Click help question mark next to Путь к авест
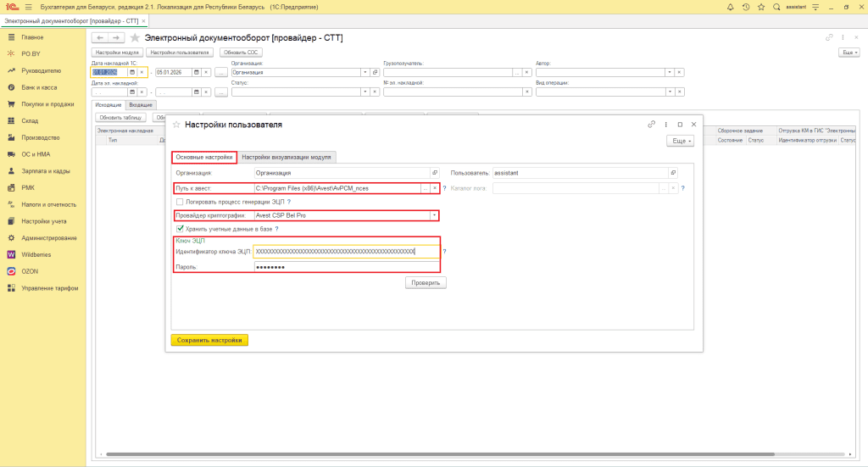The height and width of the screenshot is (467, 868). [444, 188]
